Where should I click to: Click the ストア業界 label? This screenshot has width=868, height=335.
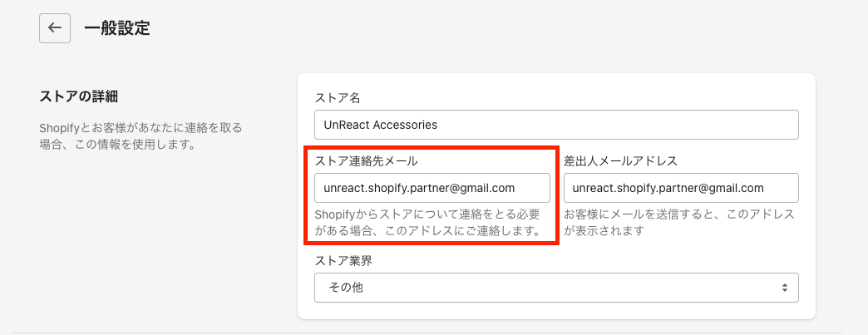point(343,260)
